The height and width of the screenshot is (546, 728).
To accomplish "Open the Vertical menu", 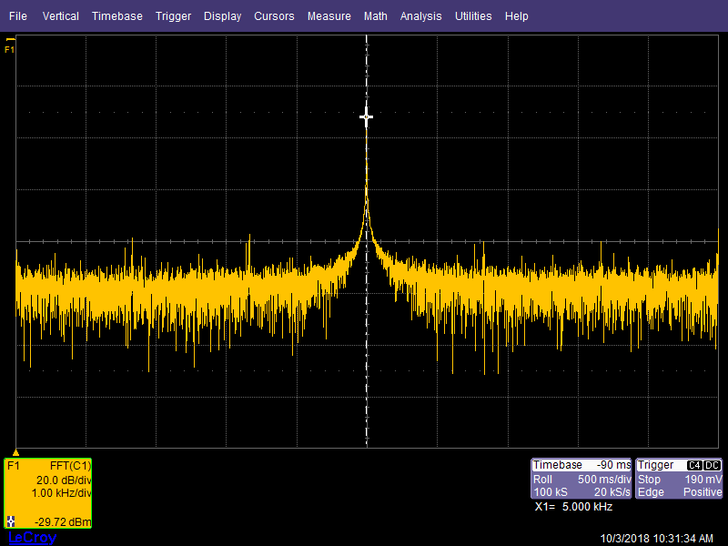I will coord(61,16).
